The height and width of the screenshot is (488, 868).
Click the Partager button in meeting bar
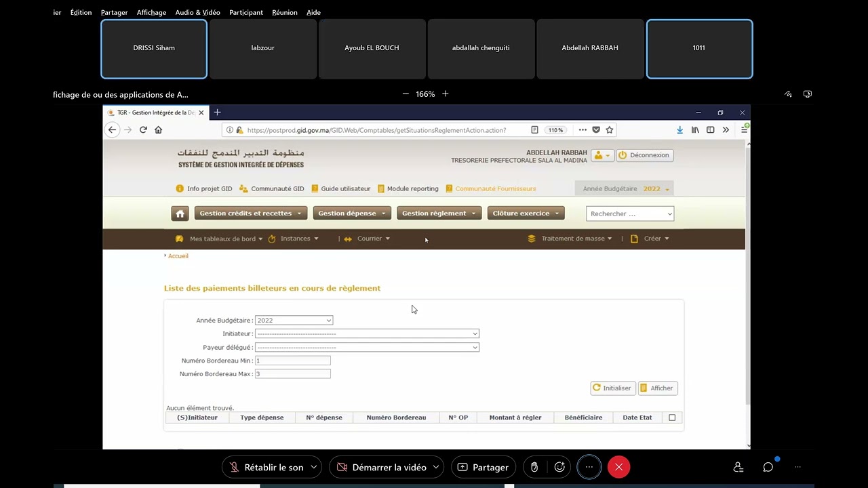pos(483,467)
